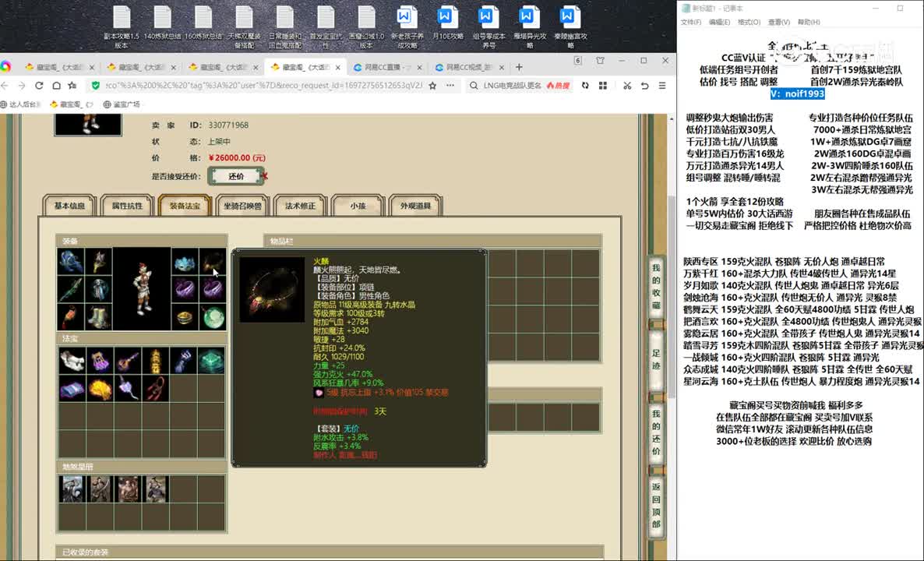
Task: Select the purple book talisman icon
Action: tap(72, 389)
